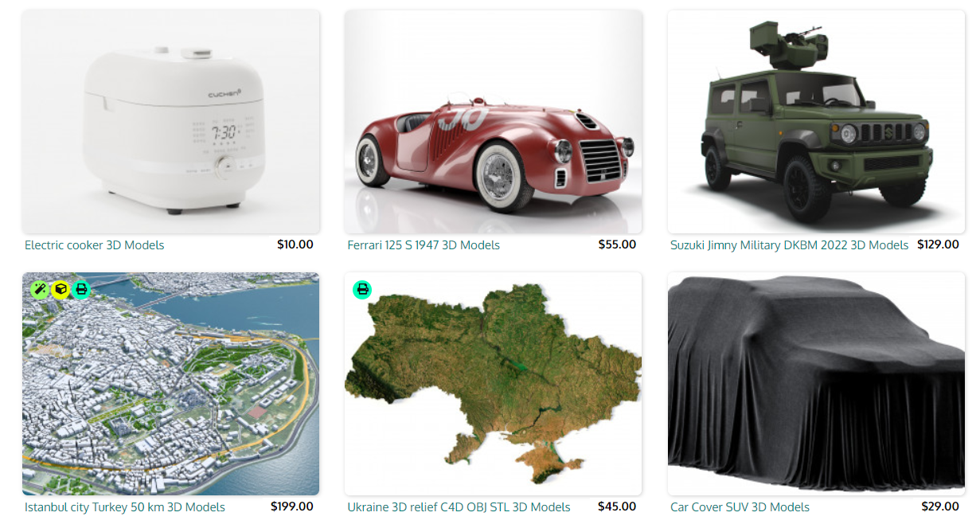The width and height of the screenshot is (980, 528).
Task: Click the Ukraine 3D relief C4D OBJ STL link
Action: 459,507
